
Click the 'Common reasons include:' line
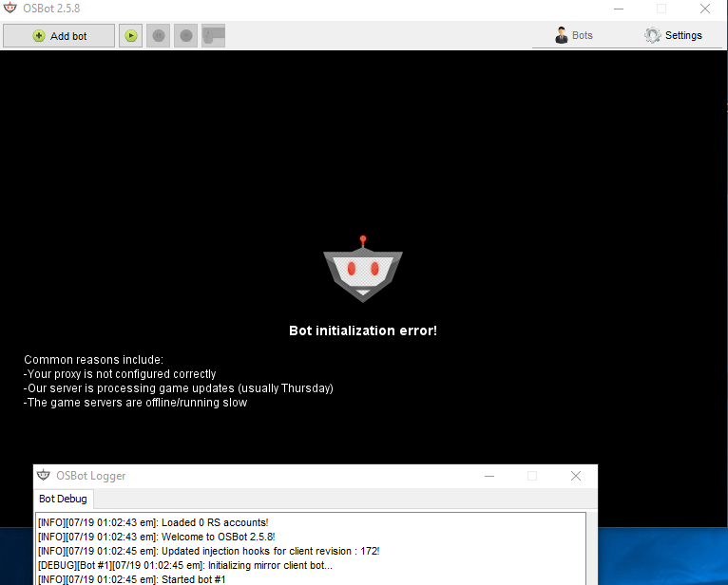click(94, 360)
